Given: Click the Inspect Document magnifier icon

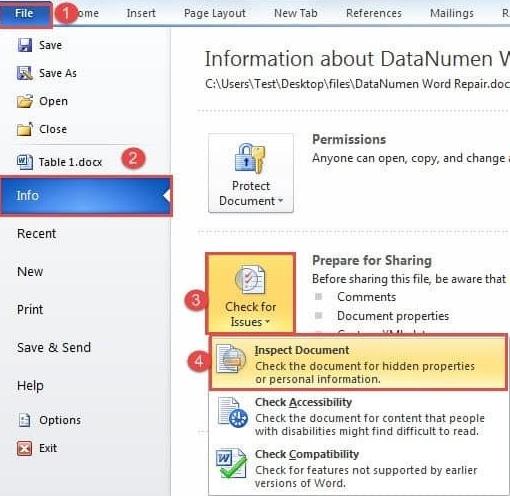Looking at the screenshot, I should point(231,359).
